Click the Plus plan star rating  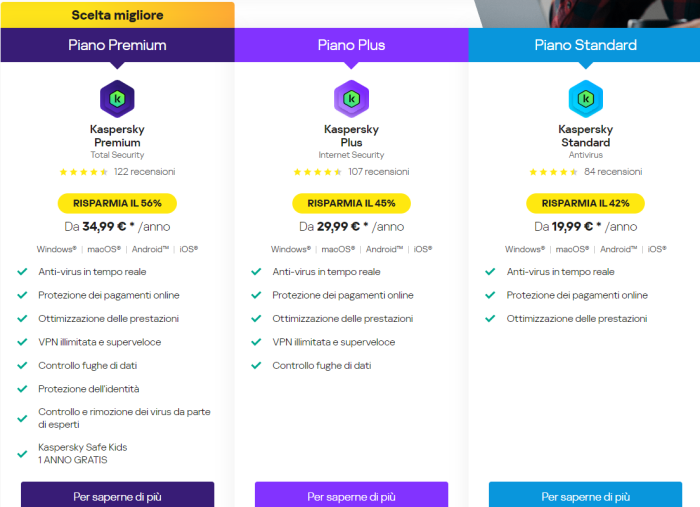pos(317,172)
